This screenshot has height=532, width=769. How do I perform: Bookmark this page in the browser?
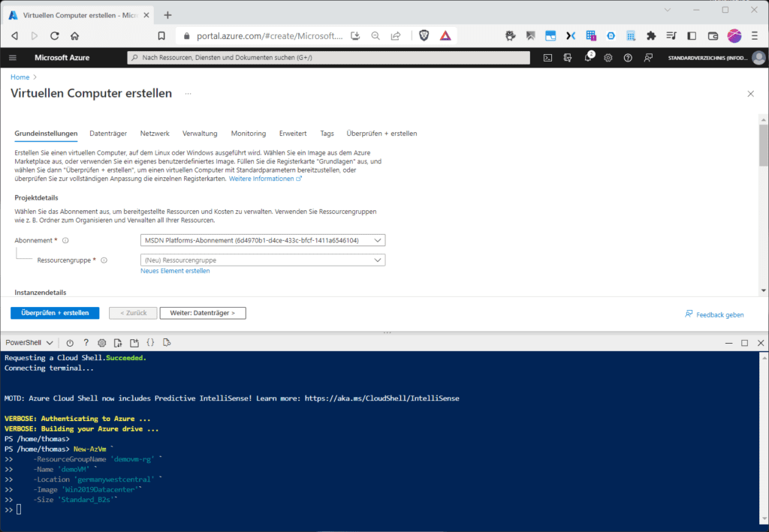tap(161, 36)
